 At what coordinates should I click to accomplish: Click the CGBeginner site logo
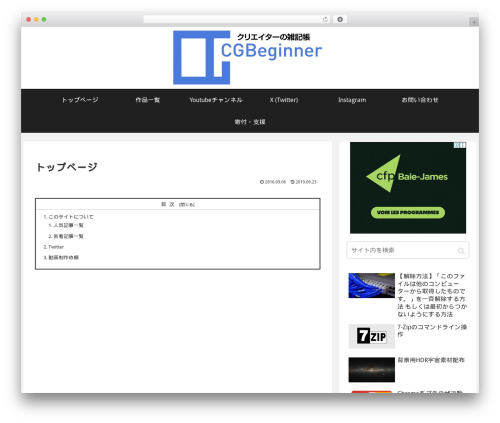pyautogui.click(x=247, y=57)
